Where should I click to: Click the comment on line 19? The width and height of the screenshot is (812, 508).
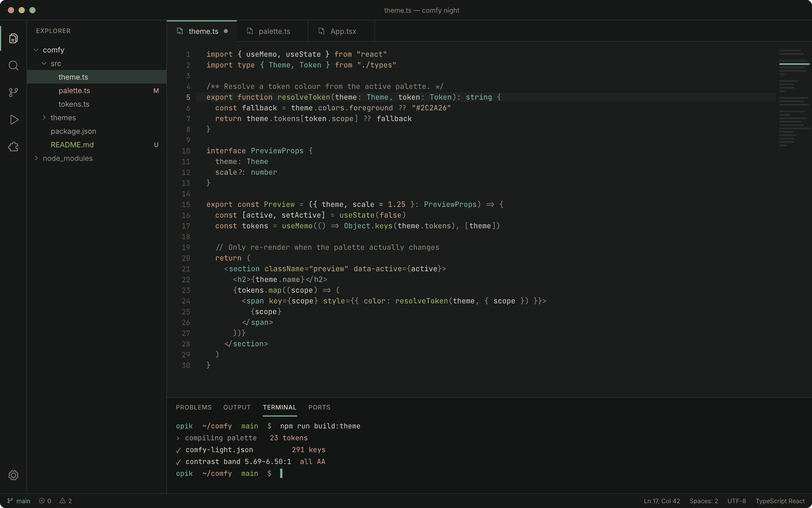[x=327, y=247]
